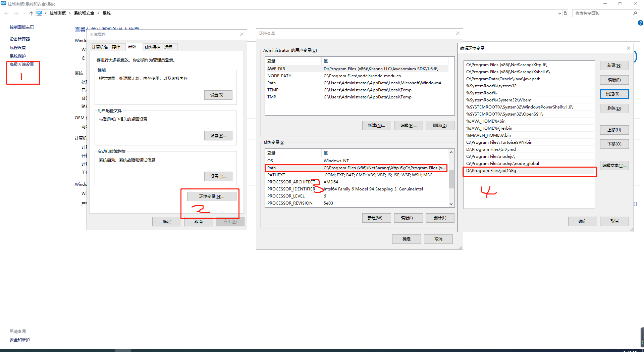Open 设备管理器 from the sidebar

(x=20, y=39)
